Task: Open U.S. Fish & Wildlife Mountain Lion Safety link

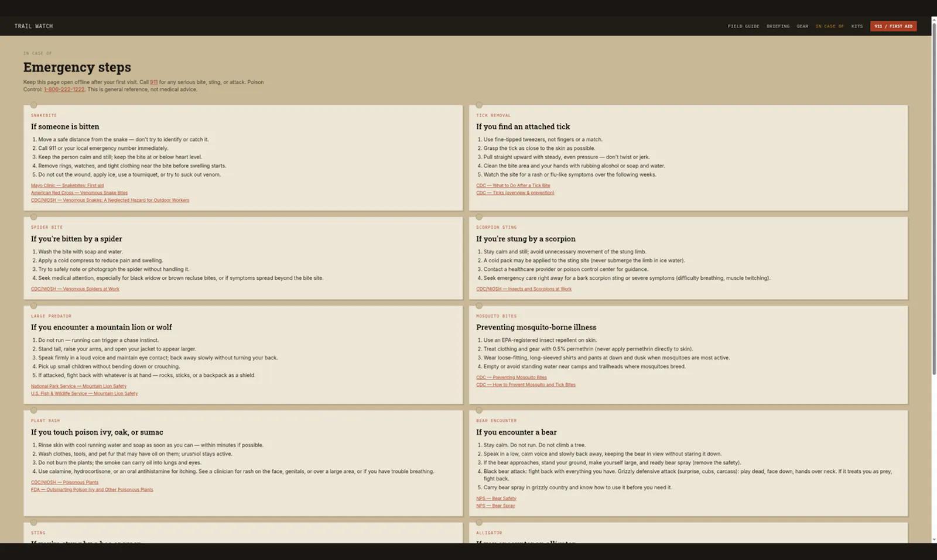Action: (84, 394)
